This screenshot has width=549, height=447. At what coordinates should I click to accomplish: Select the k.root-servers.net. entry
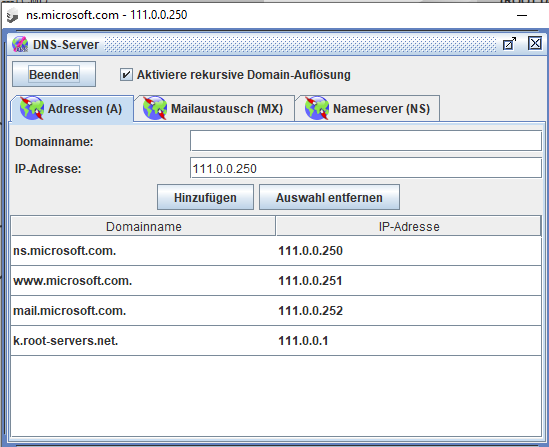(x=276, y=341)
